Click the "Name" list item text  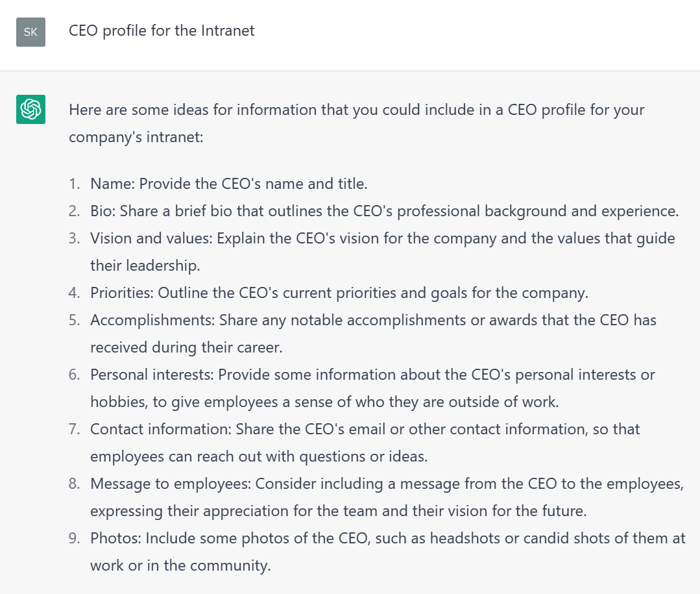click(x=228, y=184)
